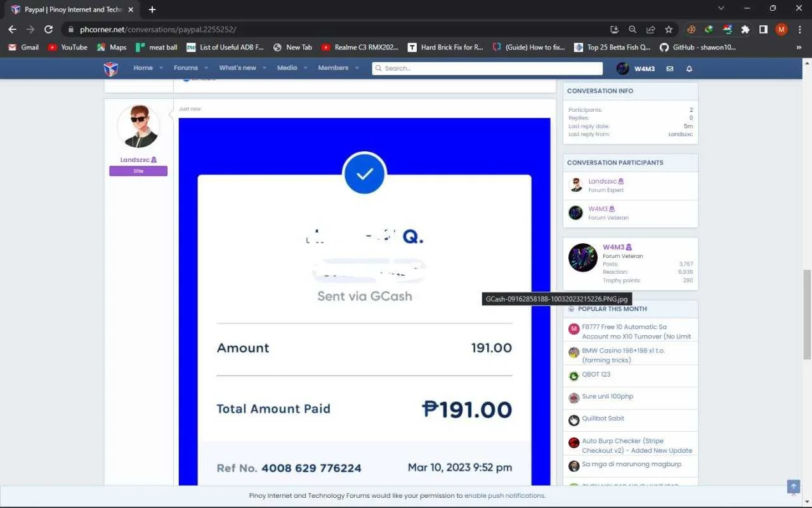Click the W4M3 profile avatar card

tap(583, 258)
